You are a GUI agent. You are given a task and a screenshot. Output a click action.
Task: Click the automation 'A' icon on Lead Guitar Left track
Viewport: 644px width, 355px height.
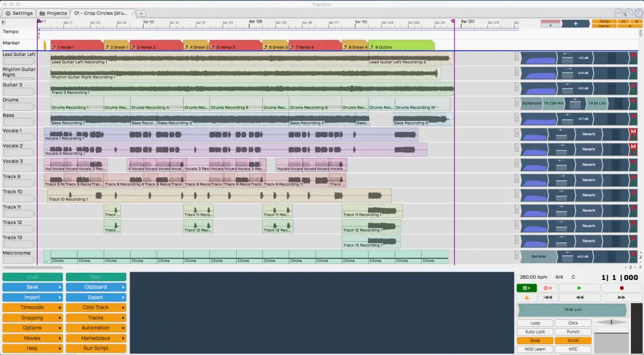[x=516, y=54]
